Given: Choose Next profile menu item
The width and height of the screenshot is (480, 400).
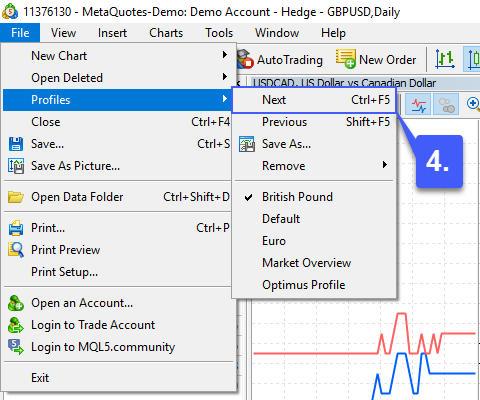Looking at the screenshot, I should coord(314,100).
